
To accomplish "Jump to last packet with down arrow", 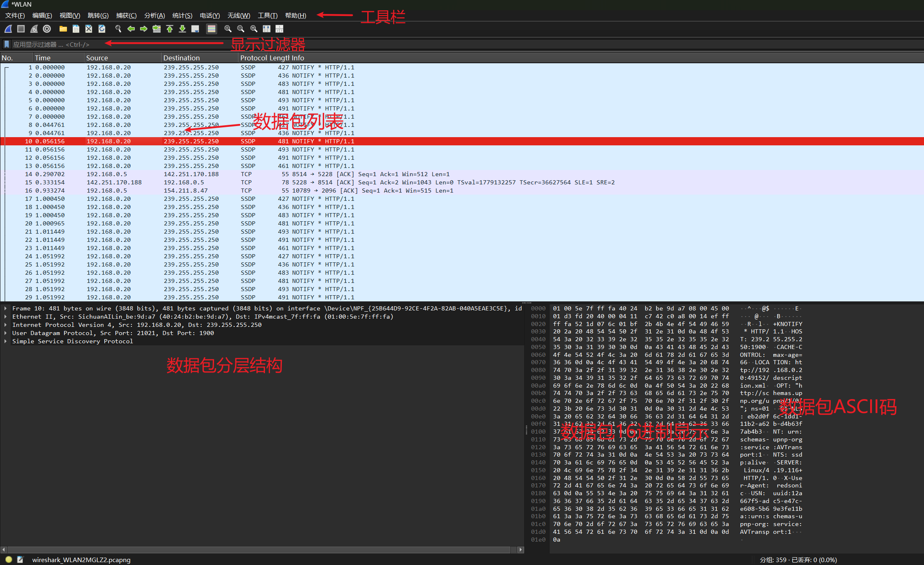I will (x=182, y=29).
